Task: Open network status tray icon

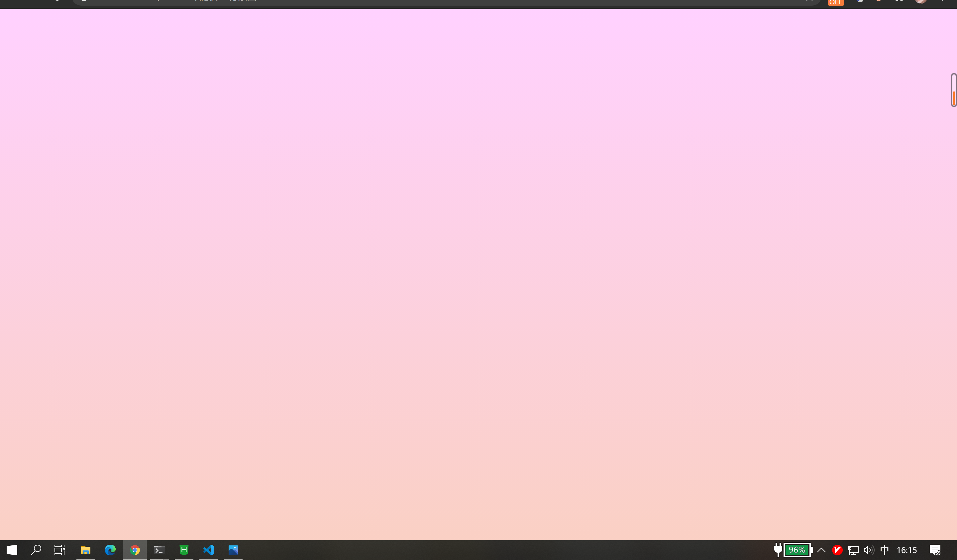Action: pos(853,550)
